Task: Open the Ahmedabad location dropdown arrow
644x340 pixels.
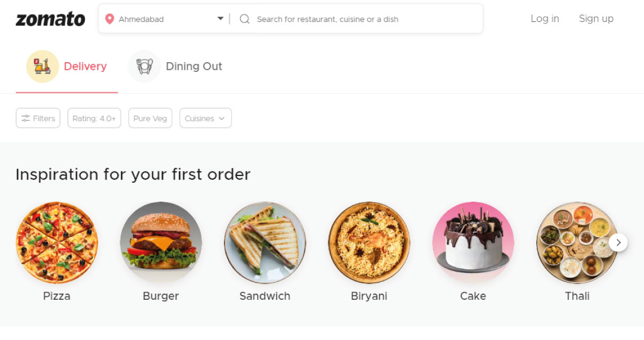Action: pos(220,19)
